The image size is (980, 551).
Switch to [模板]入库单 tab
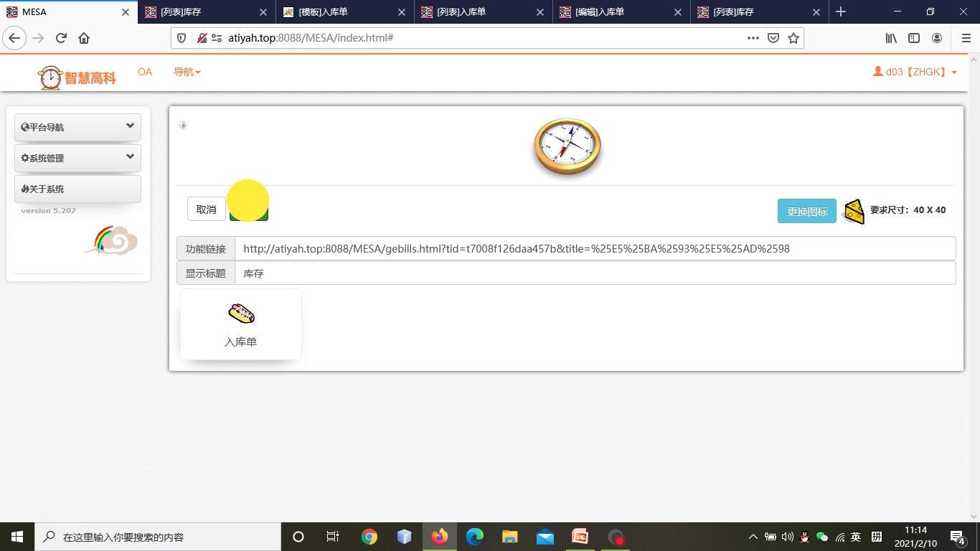pos(346,12)
